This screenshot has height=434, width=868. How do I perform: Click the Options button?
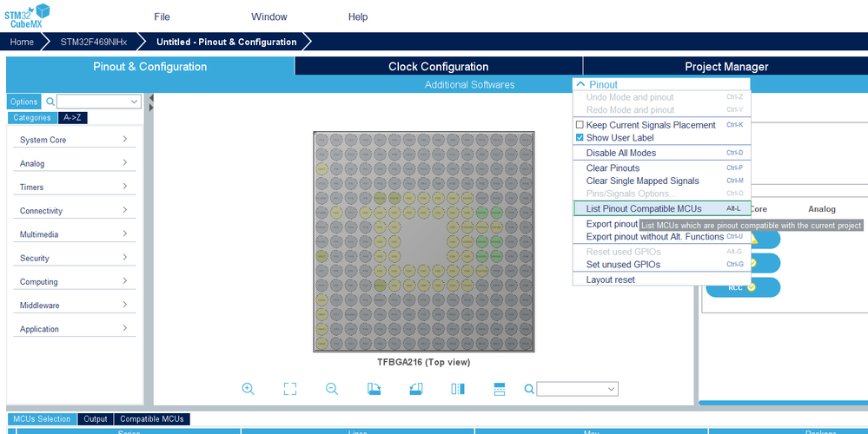[23, 102]
